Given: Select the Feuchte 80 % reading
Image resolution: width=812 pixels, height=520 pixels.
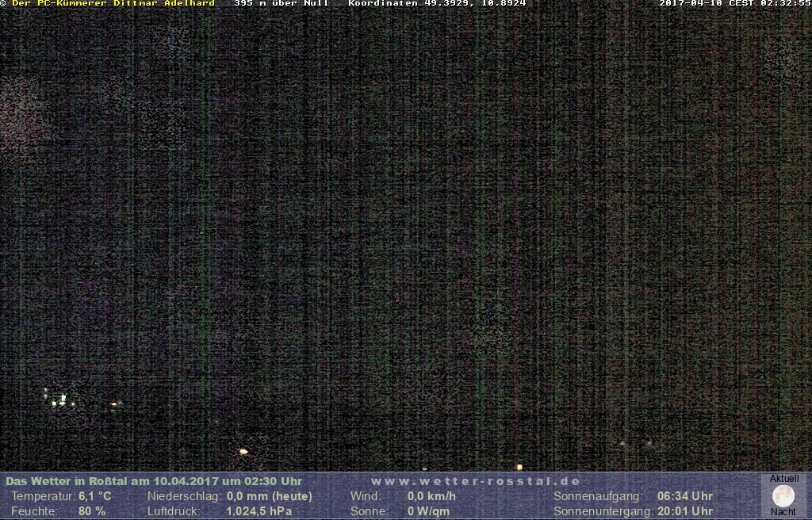Looking at the screenshot, I should tap(92, 511).
